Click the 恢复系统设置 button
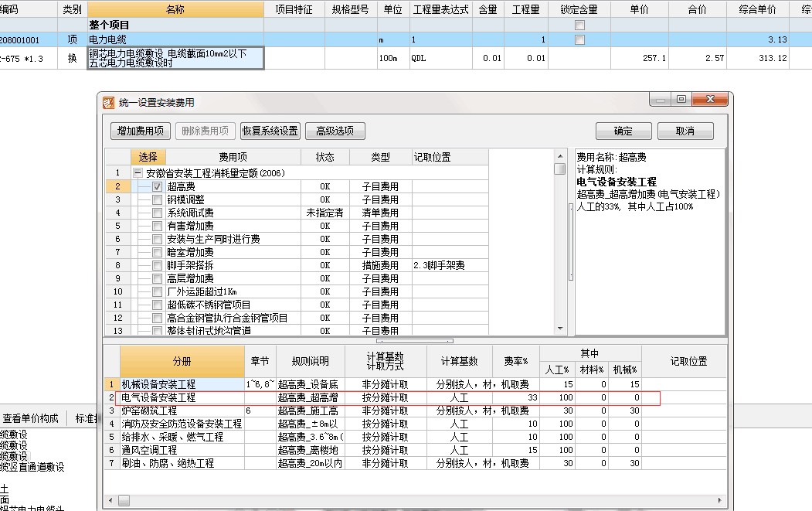Screen dimensions: 812x511 coord(270,131)
